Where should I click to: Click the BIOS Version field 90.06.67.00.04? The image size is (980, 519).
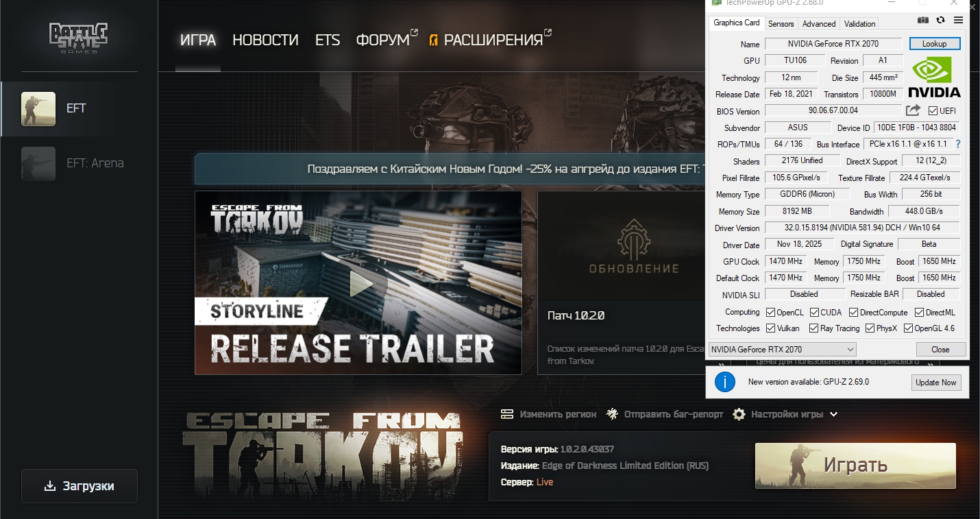tap(833, 110)
